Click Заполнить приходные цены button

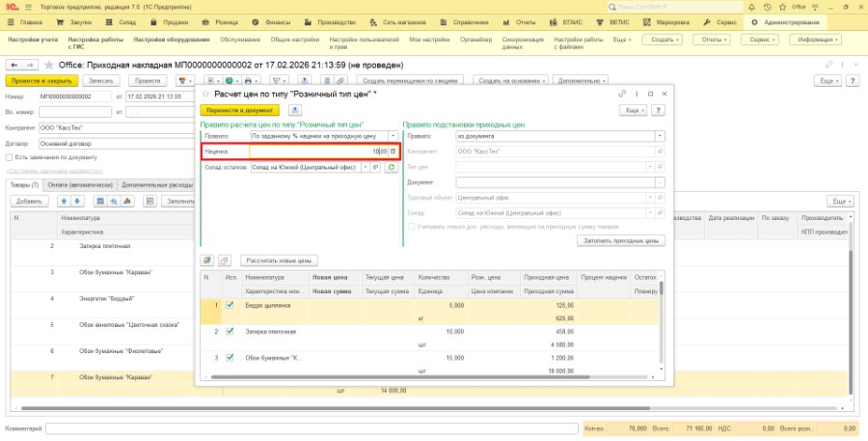(621, 240)
